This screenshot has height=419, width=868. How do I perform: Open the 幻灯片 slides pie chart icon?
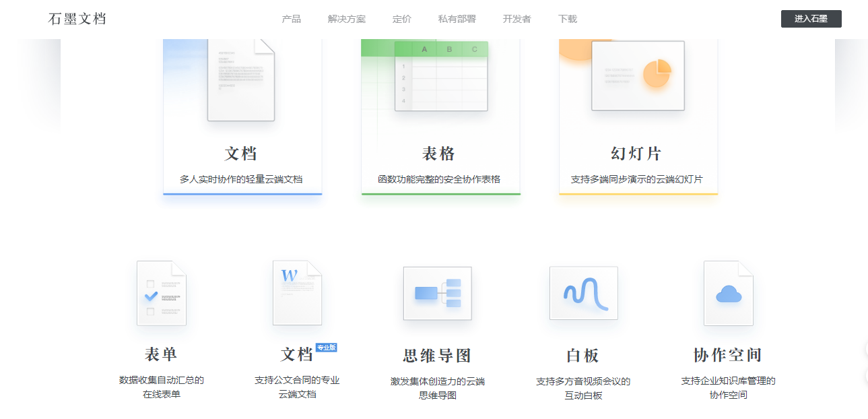point(638,75)
